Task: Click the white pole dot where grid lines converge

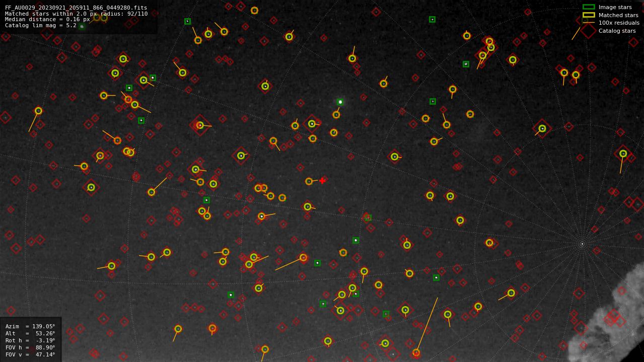Action: coord(582,244)
